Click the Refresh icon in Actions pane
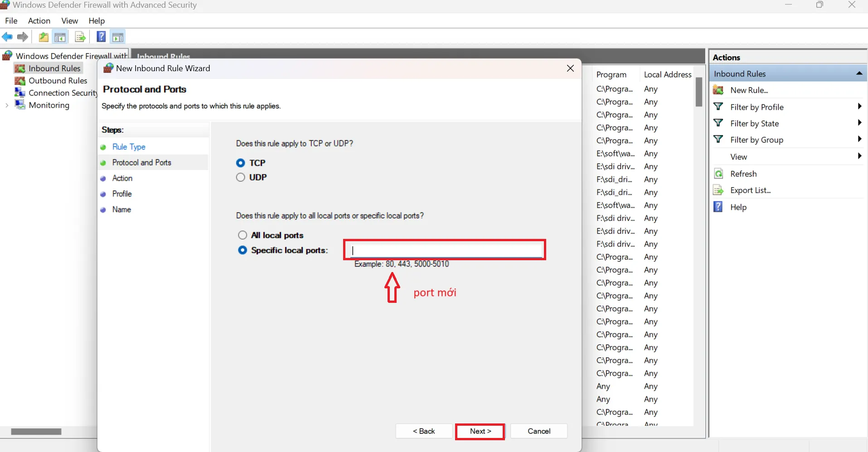This screenshot has width=868, height=452. (718, 174)
